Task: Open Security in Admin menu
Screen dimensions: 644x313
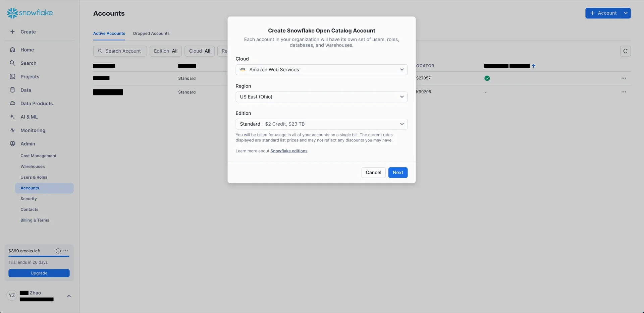Action: (x=29, y=199)
